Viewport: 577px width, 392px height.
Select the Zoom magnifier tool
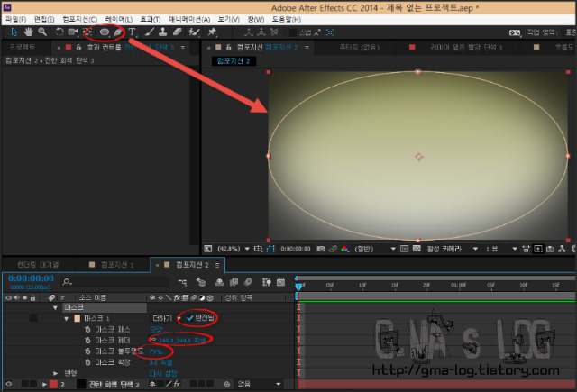coord(42,32)
